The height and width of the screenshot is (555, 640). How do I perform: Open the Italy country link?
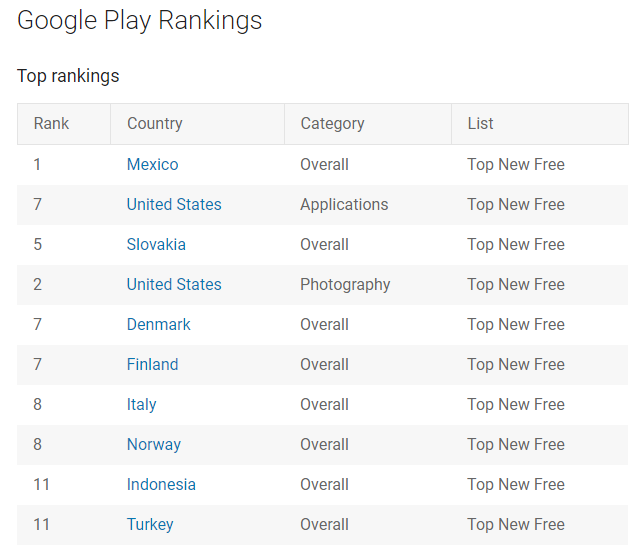pyautogui.click(x=141, y=404)
